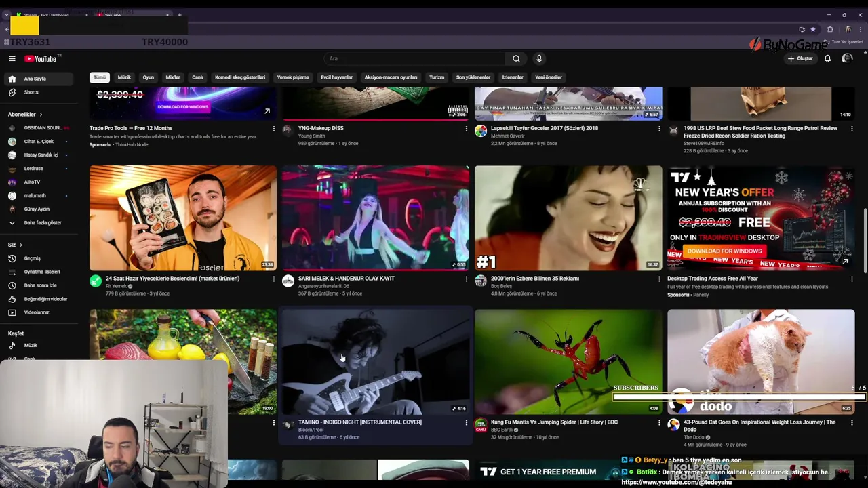Select the Turizm filter chip
This screenshot has height=488, width=868.
tap(437, 77)
